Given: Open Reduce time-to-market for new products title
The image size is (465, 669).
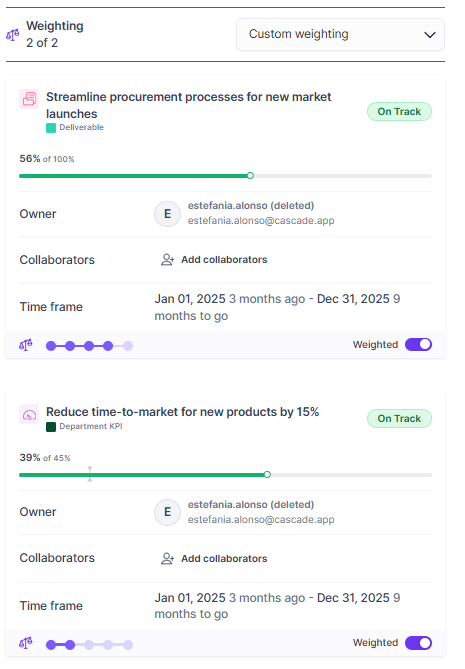Looking at the screenshot, I should (x=183, y=412).
